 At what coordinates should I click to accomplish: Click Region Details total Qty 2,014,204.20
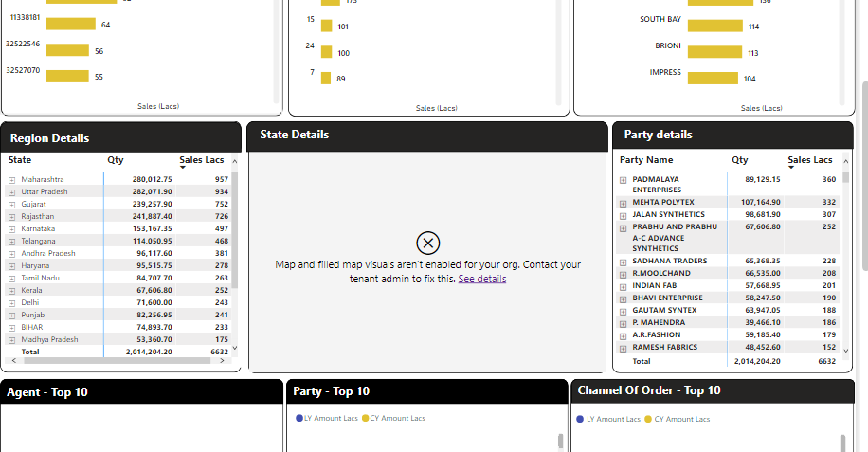pyautogui.click(x=149, y=352)
